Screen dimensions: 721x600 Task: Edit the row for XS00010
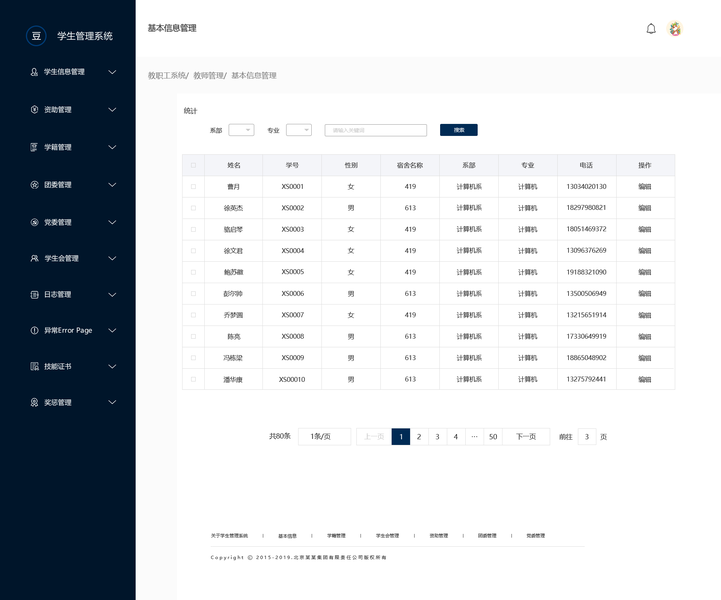(x=645, y=379)
